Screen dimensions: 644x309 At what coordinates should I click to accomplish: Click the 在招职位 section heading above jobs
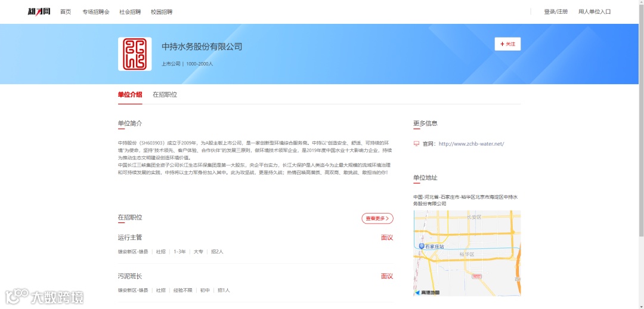pos(130,217)
